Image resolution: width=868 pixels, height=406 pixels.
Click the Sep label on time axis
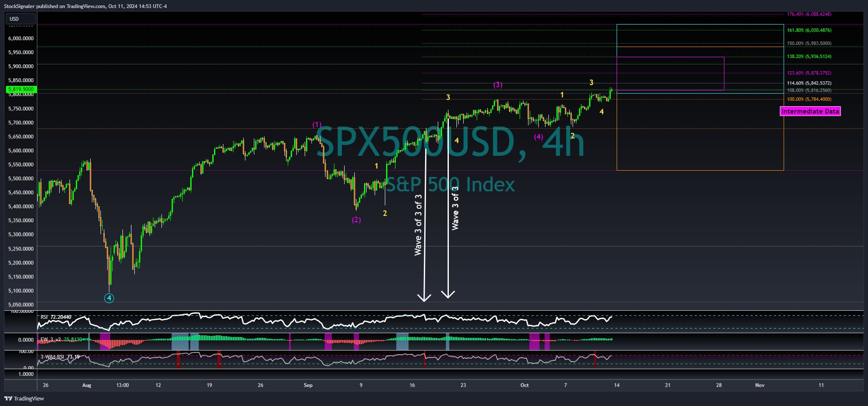pos(308,385)
